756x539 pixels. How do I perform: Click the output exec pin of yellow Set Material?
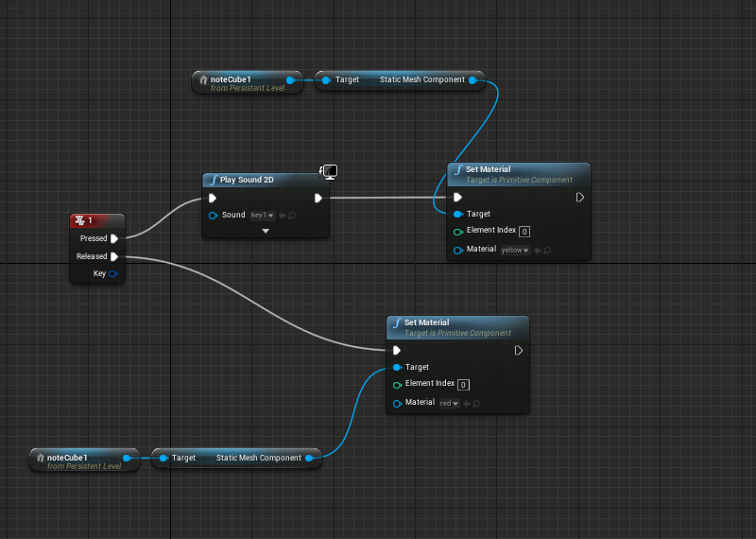click(x=579, y=198)
